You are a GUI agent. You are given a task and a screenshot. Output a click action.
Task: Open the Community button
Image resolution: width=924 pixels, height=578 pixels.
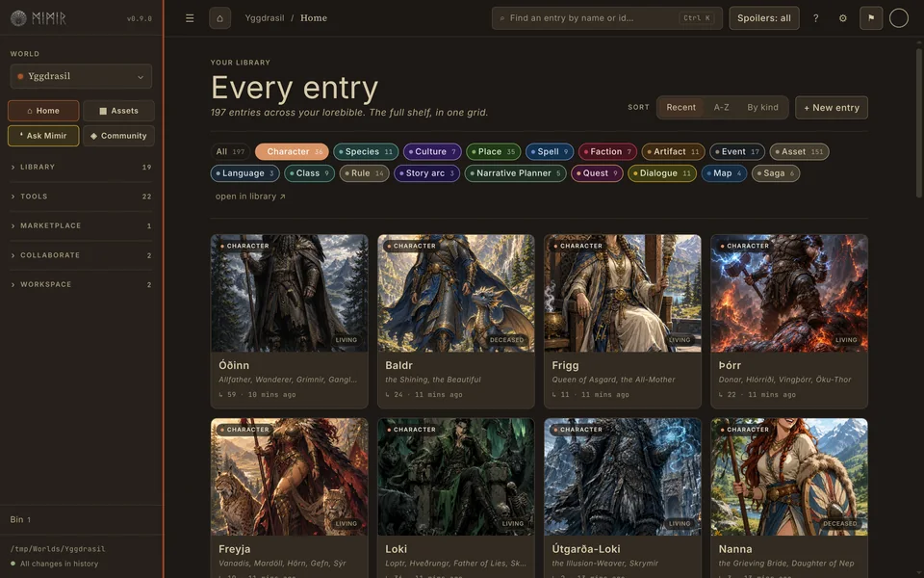click(x=118, y=136)
